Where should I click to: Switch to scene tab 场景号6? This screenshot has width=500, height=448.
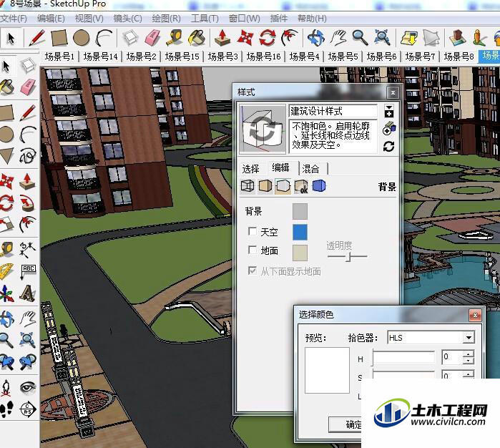[x=381, y=57]
